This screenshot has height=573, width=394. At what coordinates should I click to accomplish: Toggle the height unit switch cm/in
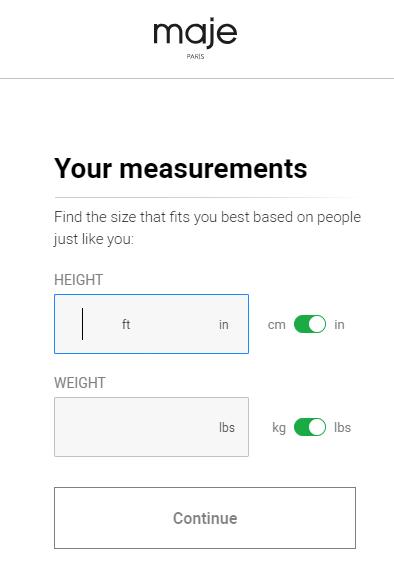pos(310,324)
